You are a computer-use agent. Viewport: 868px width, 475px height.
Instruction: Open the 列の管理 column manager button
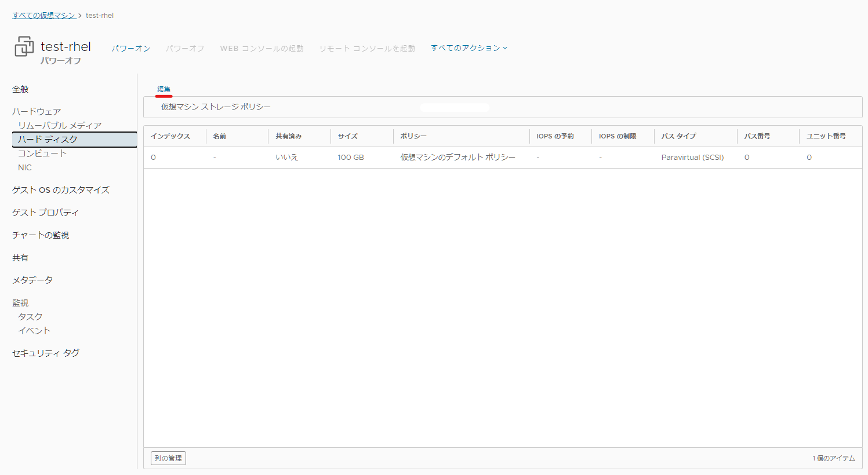point(168,458)
